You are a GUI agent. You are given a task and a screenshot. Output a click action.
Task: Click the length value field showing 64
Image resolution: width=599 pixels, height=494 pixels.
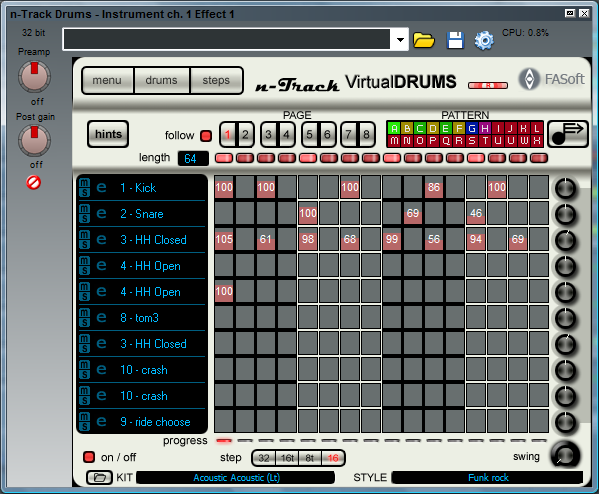(x=193, y=159)
